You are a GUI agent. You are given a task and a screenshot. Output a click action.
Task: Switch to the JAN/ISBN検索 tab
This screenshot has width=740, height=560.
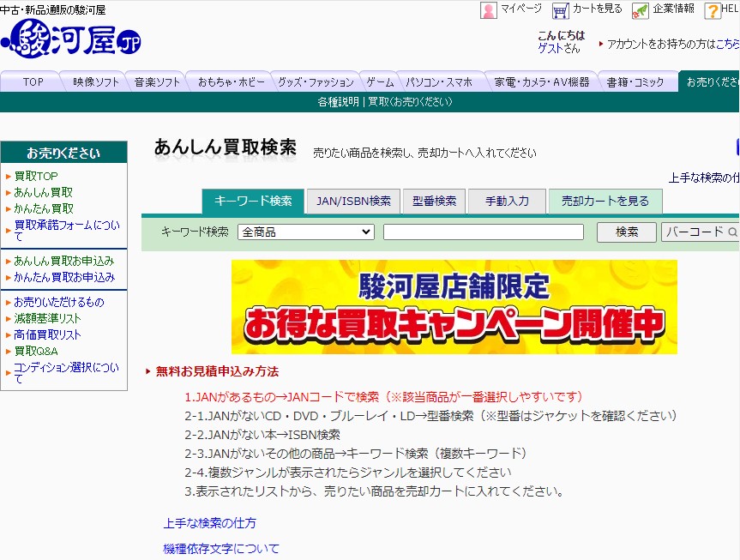click(x=353, y=202)
